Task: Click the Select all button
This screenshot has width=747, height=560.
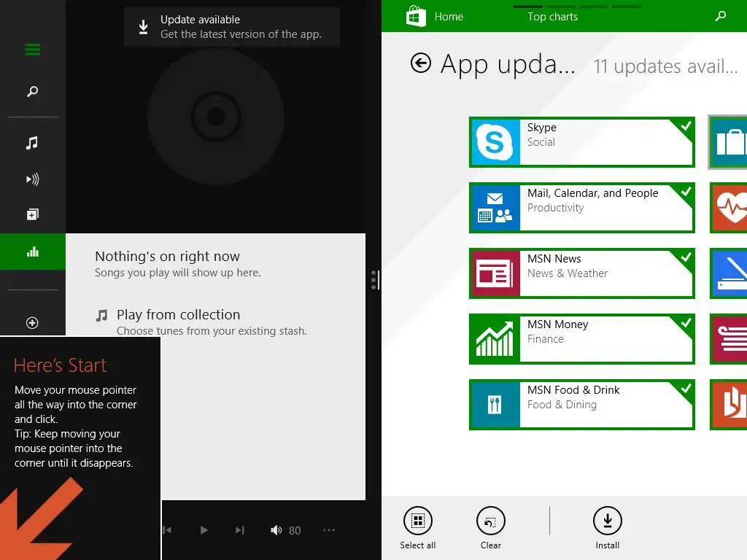Action: [x=418, y=528]
